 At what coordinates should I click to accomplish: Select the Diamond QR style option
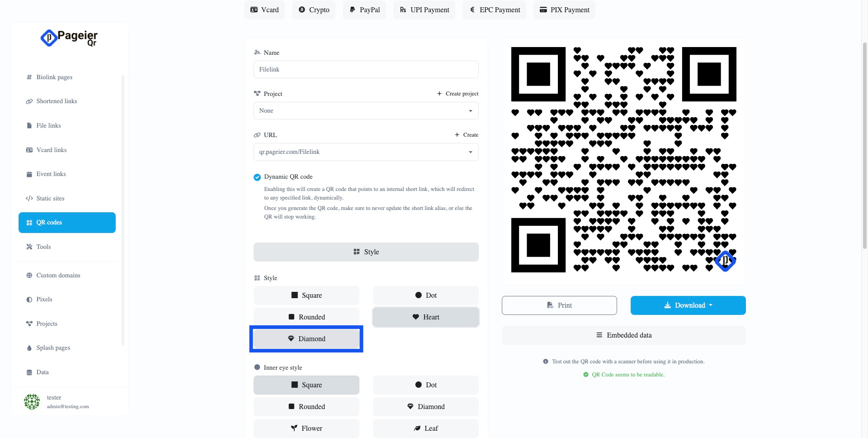pos(307,339)
